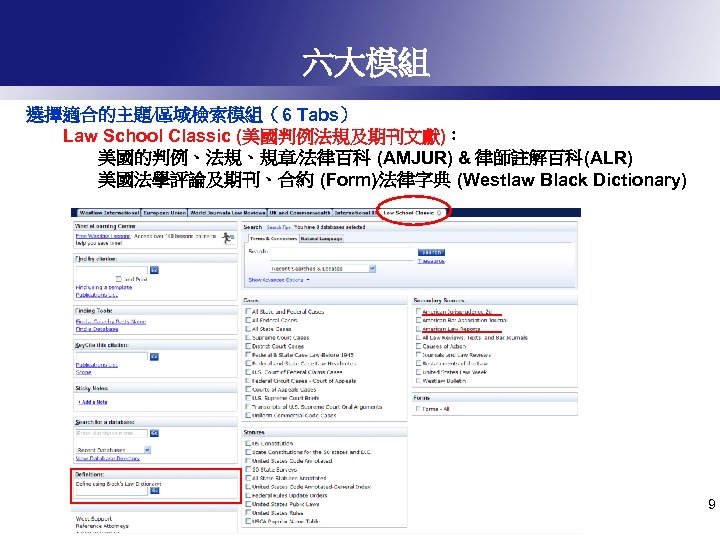Expand Show Advanced Options
Viewport: 720px width, 540px height.
279,280
